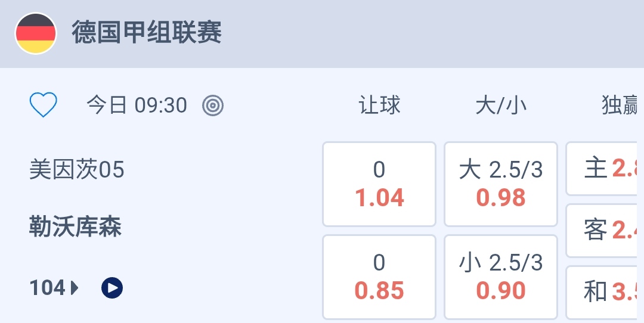Viewport: 644px width, 323px height.
Task: Choose the 和 draw odds
Action: pyautogui.click(x=605, y=292)
